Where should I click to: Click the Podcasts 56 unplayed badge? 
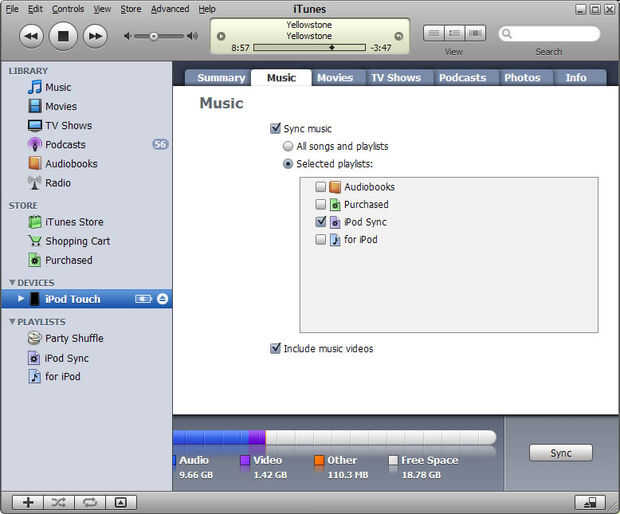tap(160, 144)
